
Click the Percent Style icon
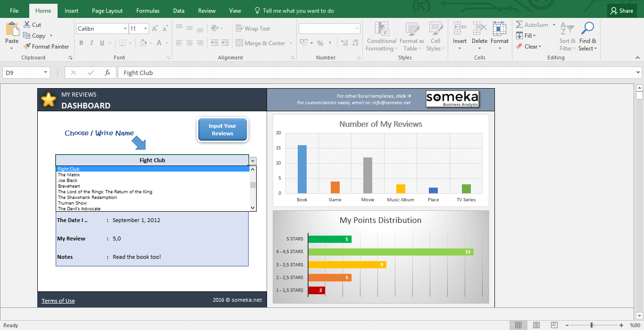click(x=320, y=43)
